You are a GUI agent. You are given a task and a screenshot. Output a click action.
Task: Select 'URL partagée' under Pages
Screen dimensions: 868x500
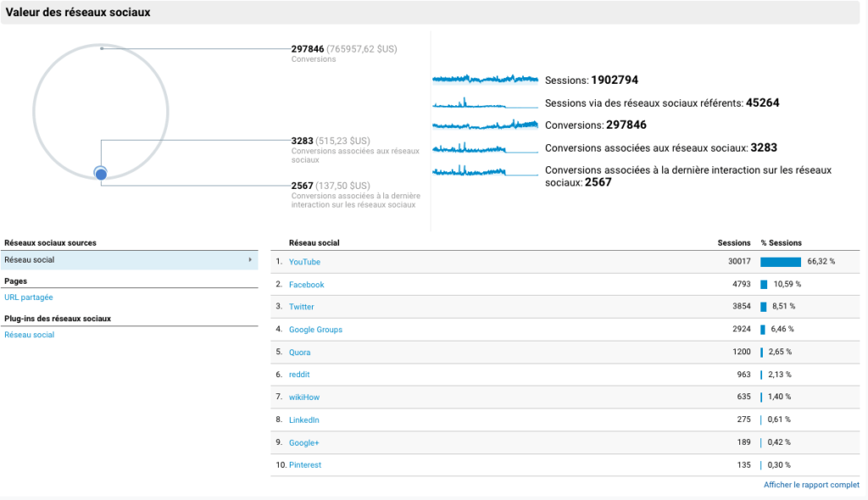pos(29,297)
